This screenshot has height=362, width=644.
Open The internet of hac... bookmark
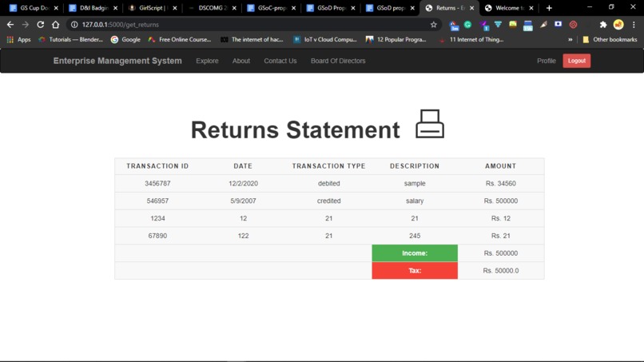(x=252, y=39)
